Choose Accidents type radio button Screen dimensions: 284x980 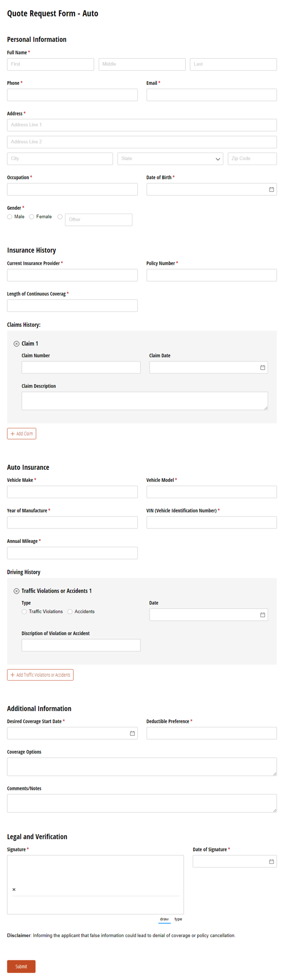[x=70, y=612]
